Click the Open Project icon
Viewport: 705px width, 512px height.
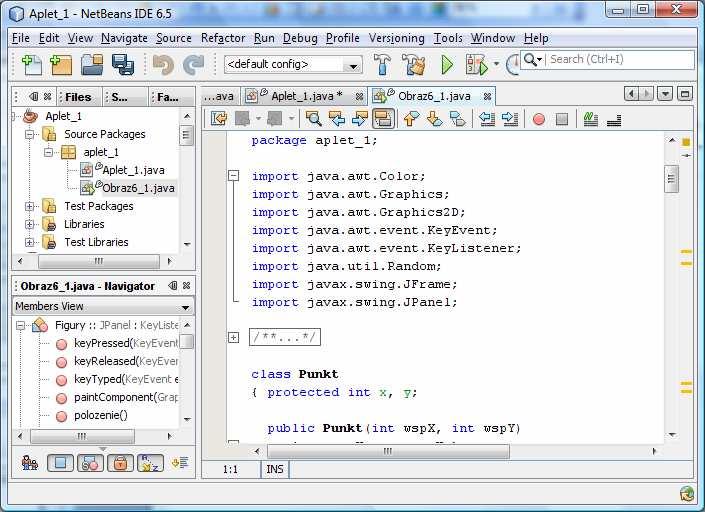pyautogui.click(x=92, y=65)
